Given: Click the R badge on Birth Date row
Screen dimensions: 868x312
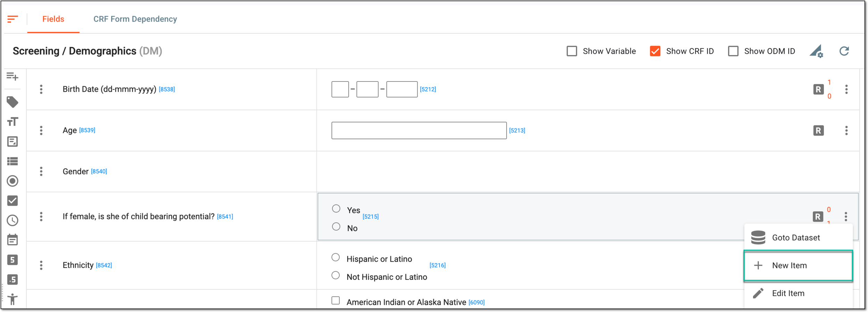Looking at the screenshot, I should pos(818,89).
